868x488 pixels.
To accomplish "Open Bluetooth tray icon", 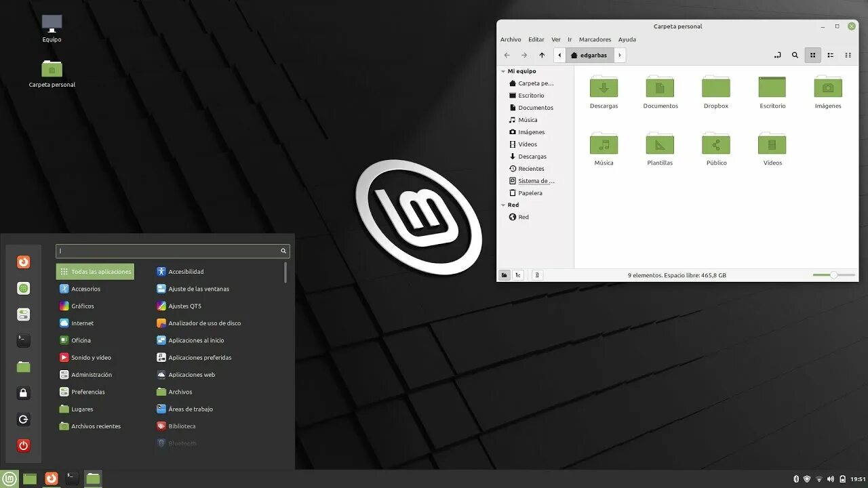I will [x=796, y=479].
